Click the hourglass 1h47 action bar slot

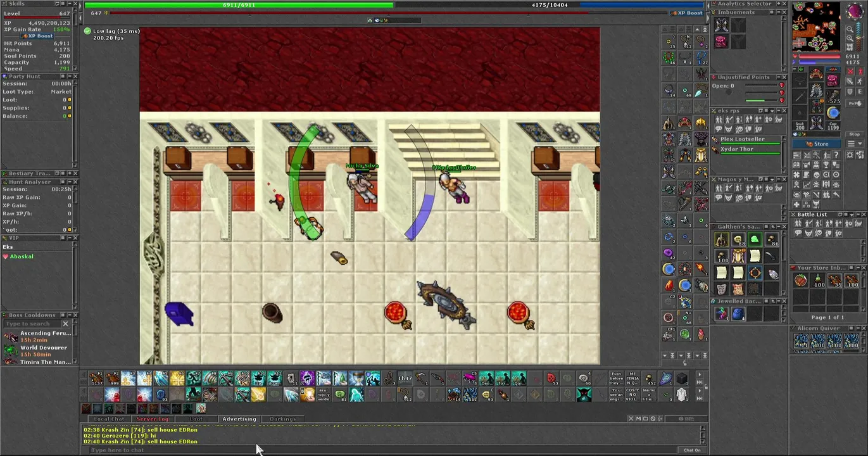click(405, 379)
